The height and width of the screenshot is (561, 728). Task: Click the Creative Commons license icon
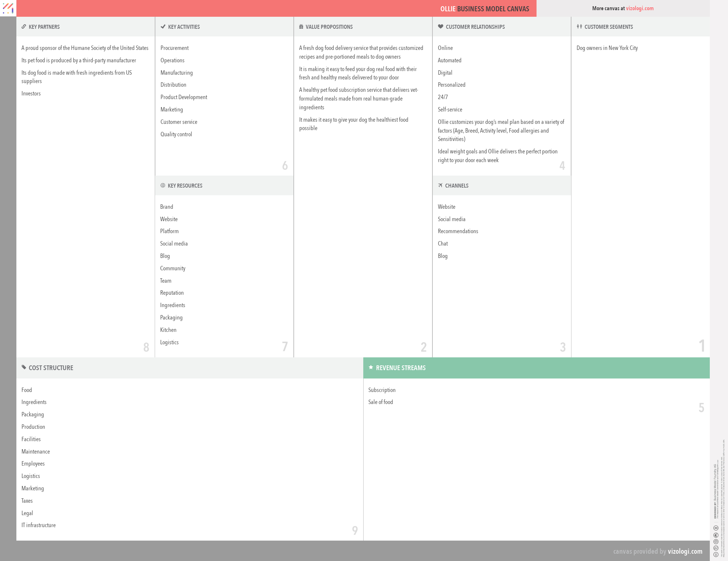pos(716,554)
